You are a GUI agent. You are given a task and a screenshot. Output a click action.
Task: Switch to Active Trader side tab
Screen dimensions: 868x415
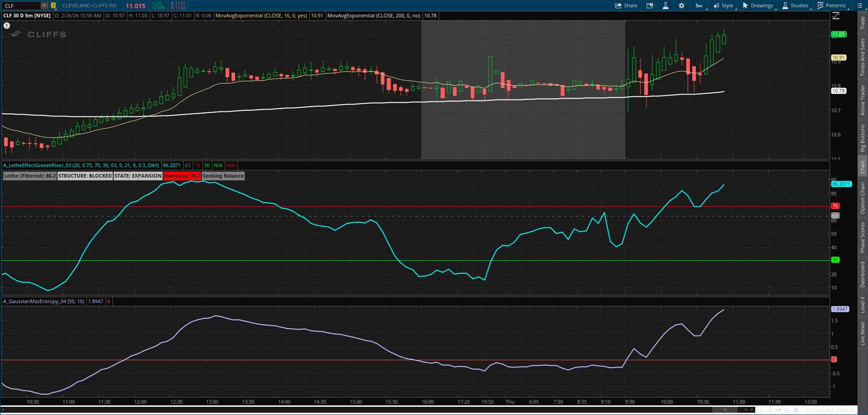(863, 100)
